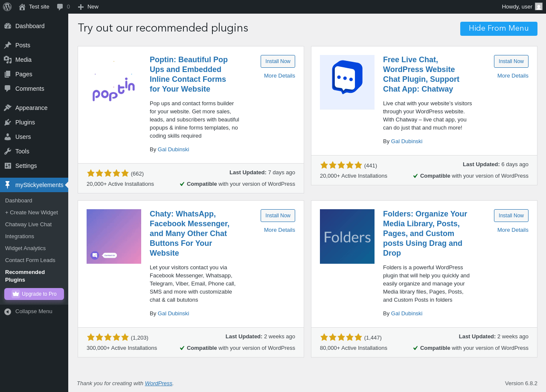
Task: Install the Chaty plugin now
Action: (x=278, y=216)
